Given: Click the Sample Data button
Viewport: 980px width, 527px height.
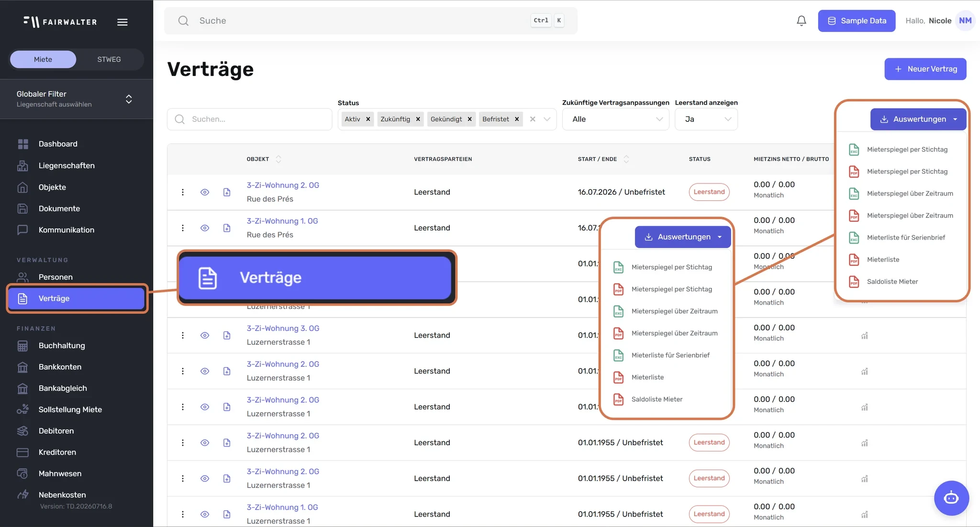Looking at the screenshot, I should pyautogui.click(x=857, y=21).
